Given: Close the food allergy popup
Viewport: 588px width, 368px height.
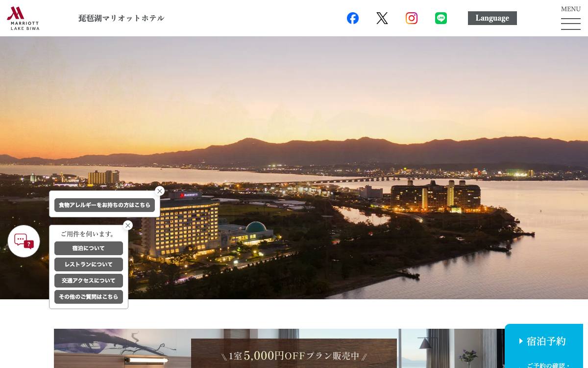Looking at the screenshot, I should tap(160, 191).
